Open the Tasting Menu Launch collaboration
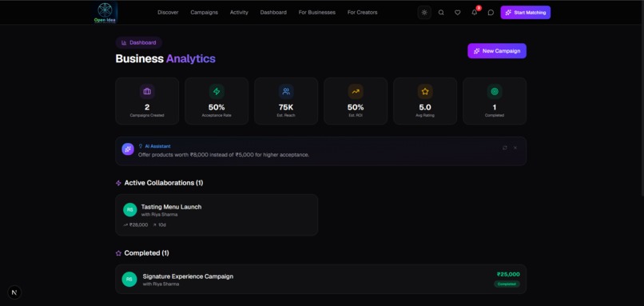 pos(217,215)
